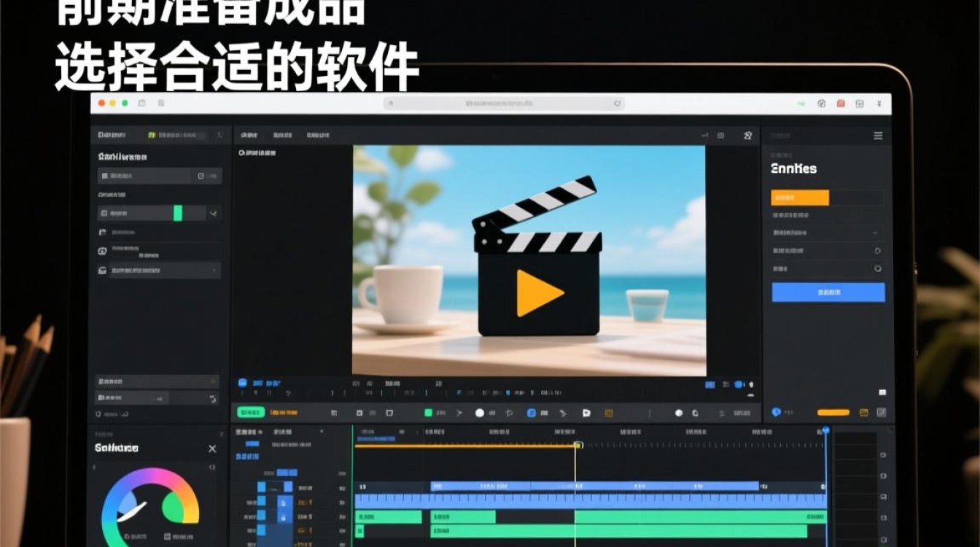The image size is (980, 547).
Task: Click the green square icon in the timeline toolbar
Action: click(429, 413)
